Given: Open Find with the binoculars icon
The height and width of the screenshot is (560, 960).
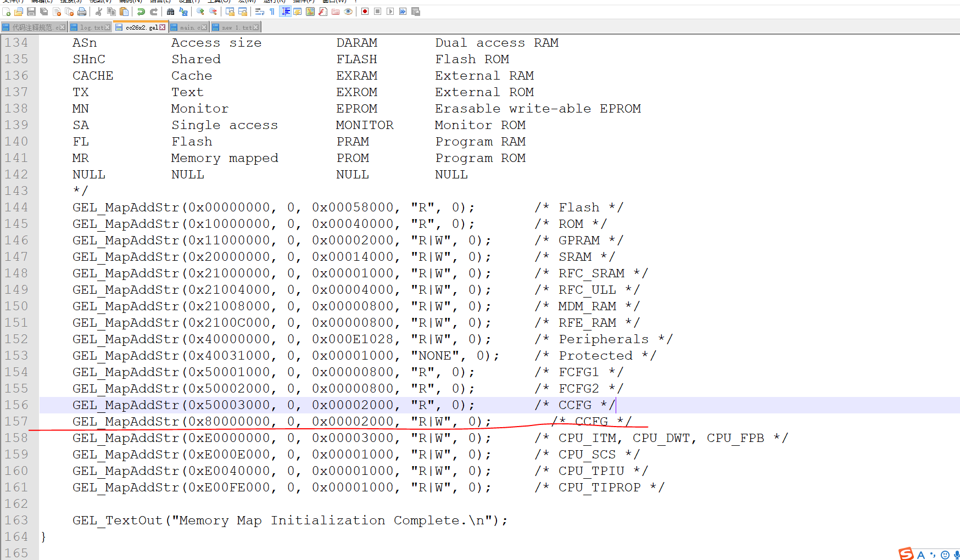Looking at the screenshot, I should tap(171, 12).
